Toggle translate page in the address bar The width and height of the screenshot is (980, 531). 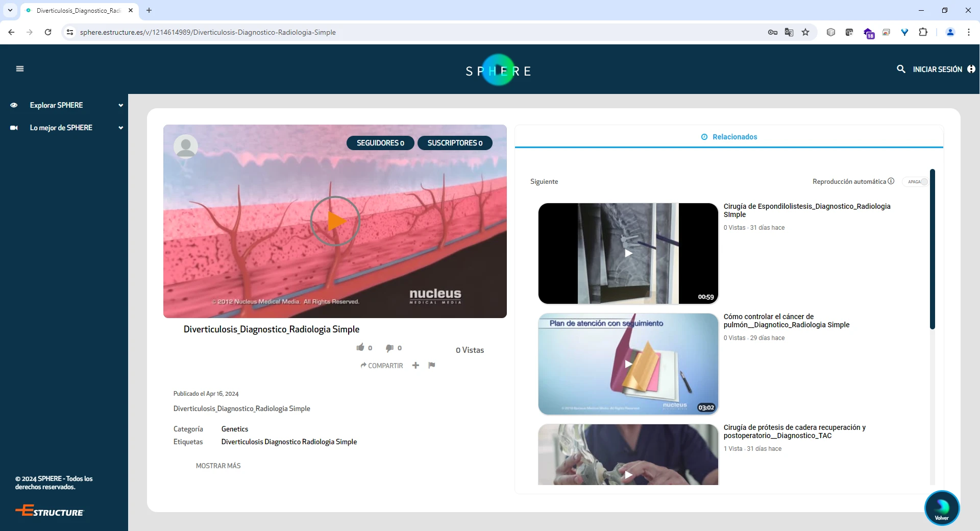tap(789, 32)
